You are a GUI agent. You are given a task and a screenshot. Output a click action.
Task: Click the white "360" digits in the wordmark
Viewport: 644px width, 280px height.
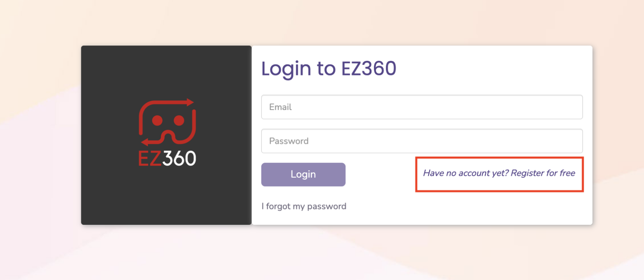pyautogui.click(x=179, y=158)
